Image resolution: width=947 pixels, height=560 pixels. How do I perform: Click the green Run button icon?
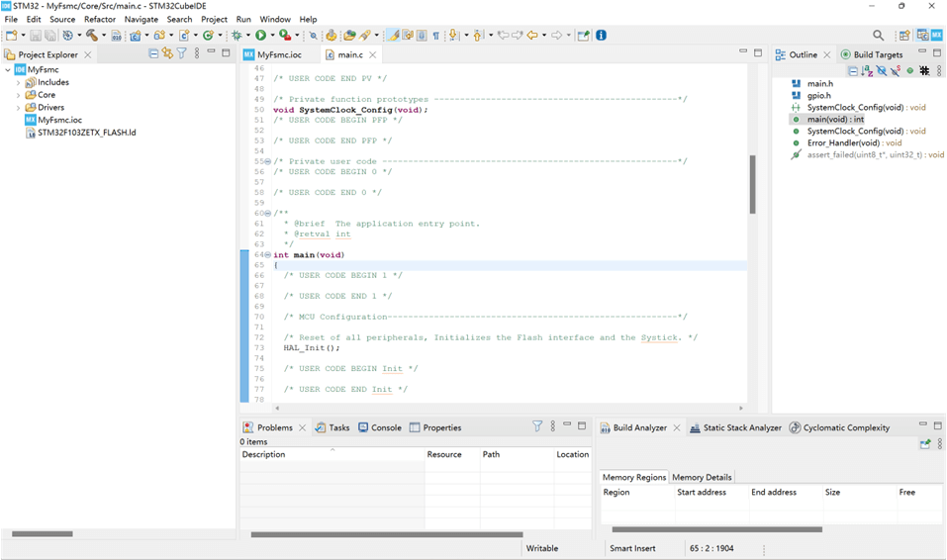point(260,36)
